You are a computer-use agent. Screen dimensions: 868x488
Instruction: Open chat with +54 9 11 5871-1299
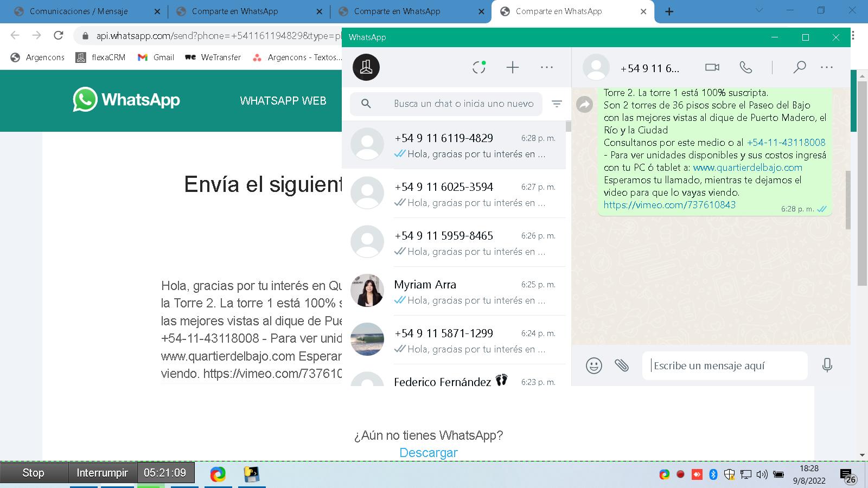454,340
